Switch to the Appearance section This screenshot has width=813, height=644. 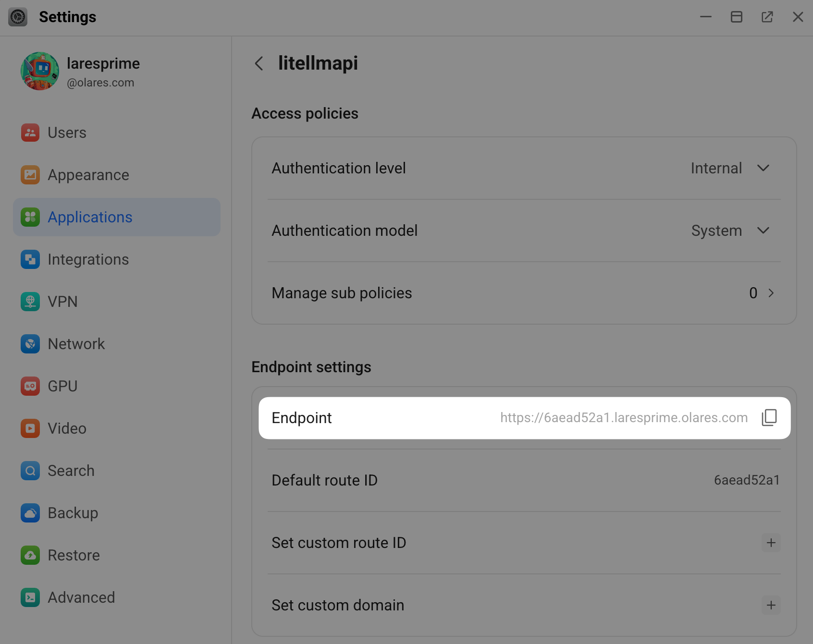point(88,175)
